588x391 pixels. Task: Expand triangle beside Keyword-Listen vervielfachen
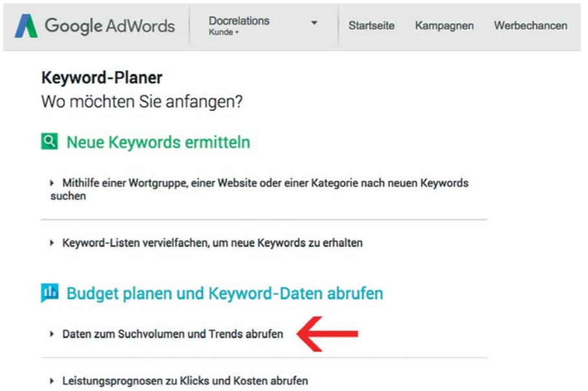(52, 243)
